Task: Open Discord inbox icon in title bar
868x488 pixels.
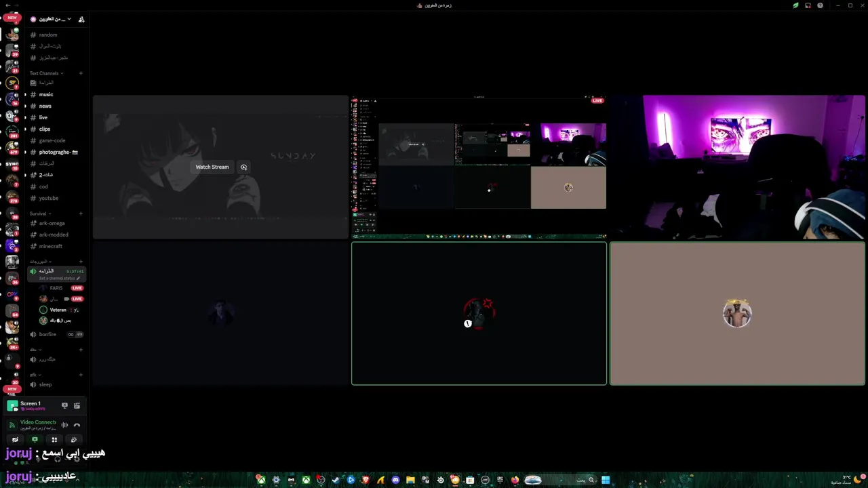Action: tap(808, 5)
